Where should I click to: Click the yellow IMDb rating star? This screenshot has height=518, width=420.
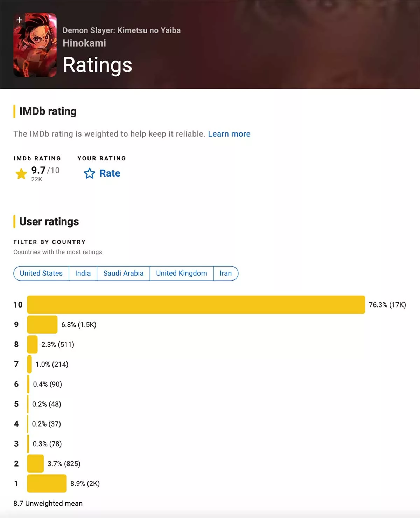[21, 174]
